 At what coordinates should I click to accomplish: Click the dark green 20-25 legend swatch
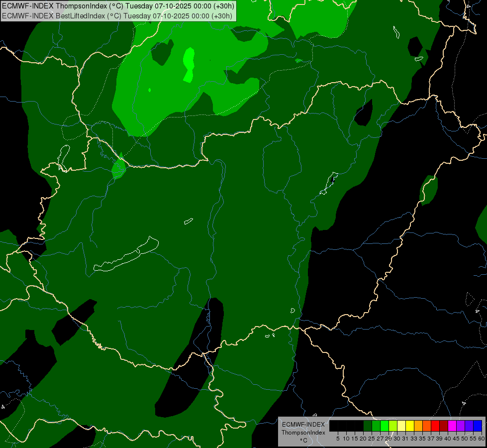(x=368, y=426)
